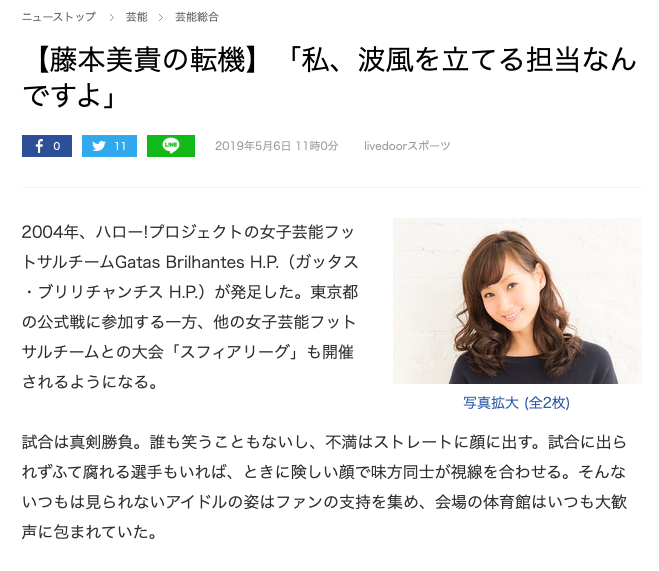The height and width of the screenshot is (571, 659).
Task: Share the article via the LINE icon
Action: [x=171, y=146]
